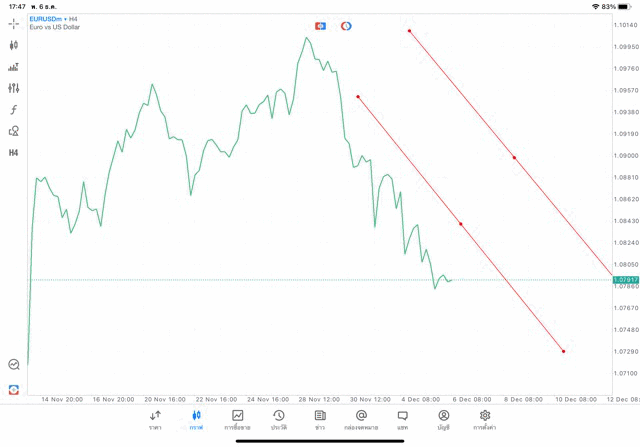The height and width of the screenshot is (447, 640).
Task: Open the chart zoom magnifier icon
Action: coord(14,365)
